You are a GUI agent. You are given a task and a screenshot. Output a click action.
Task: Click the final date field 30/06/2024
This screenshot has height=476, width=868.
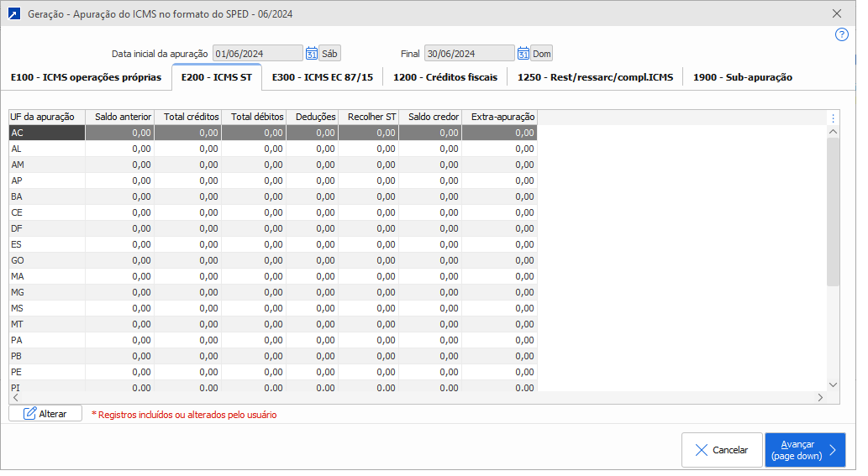pos(469,54)
